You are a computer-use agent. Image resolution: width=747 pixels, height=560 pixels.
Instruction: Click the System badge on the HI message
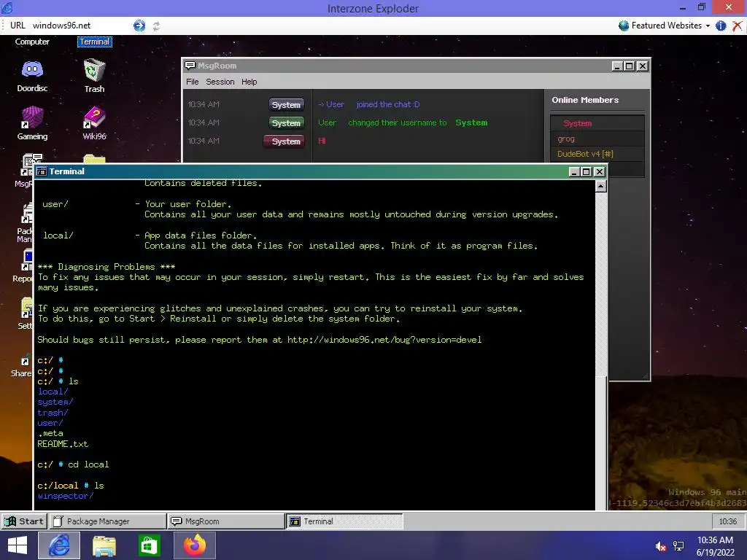click(x=285, y=141)
